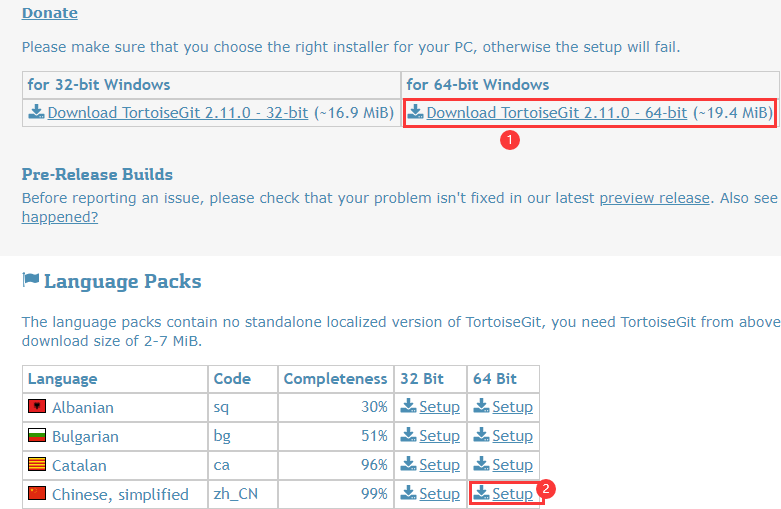Click the Catalan flag icon

(x=37, y=464)
